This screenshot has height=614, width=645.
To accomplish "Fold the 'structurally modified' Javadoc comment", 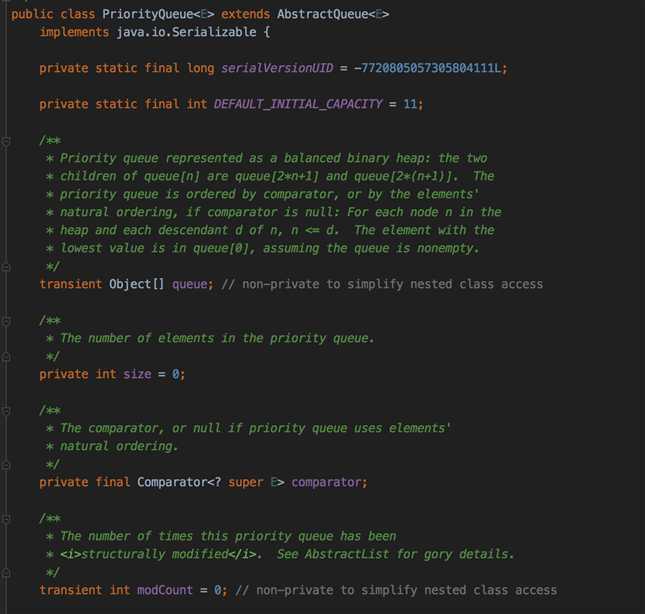I will [6, 519].
